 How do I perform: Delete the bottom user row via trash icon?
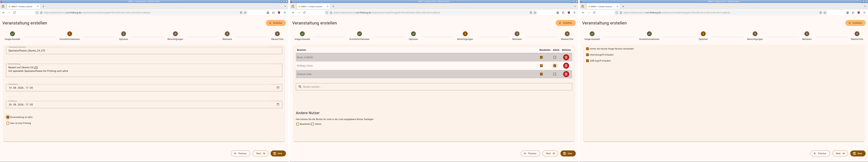(x=566, y=74)
